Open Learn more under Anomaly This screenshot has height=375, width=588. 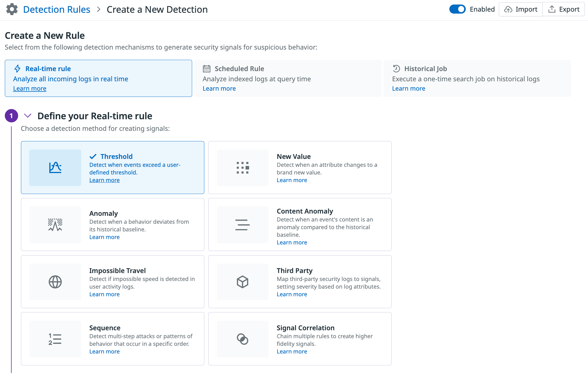104,237
